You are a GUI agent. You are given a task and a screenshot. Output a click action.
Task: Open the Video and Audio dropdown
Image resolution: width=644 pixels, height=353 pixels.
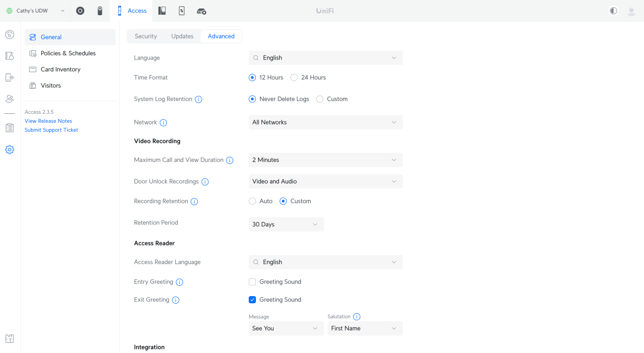(x=326, y=181)
